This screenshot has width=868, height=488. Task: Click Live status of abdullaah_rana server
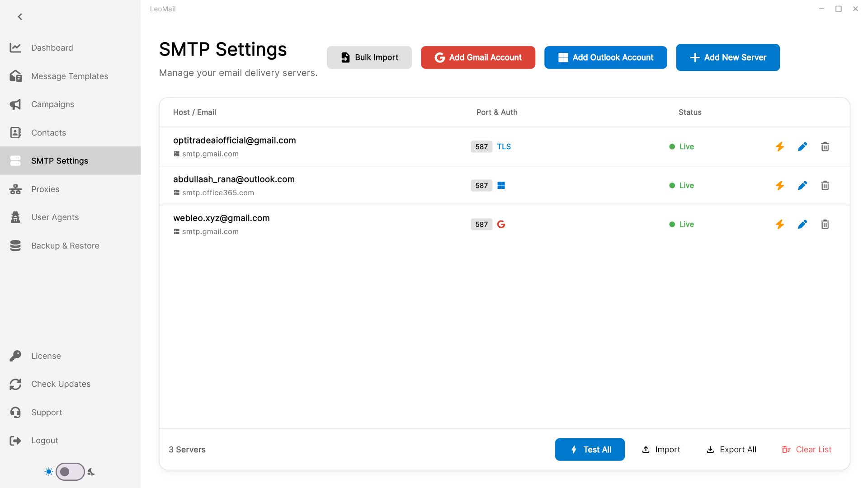point(682,185)
